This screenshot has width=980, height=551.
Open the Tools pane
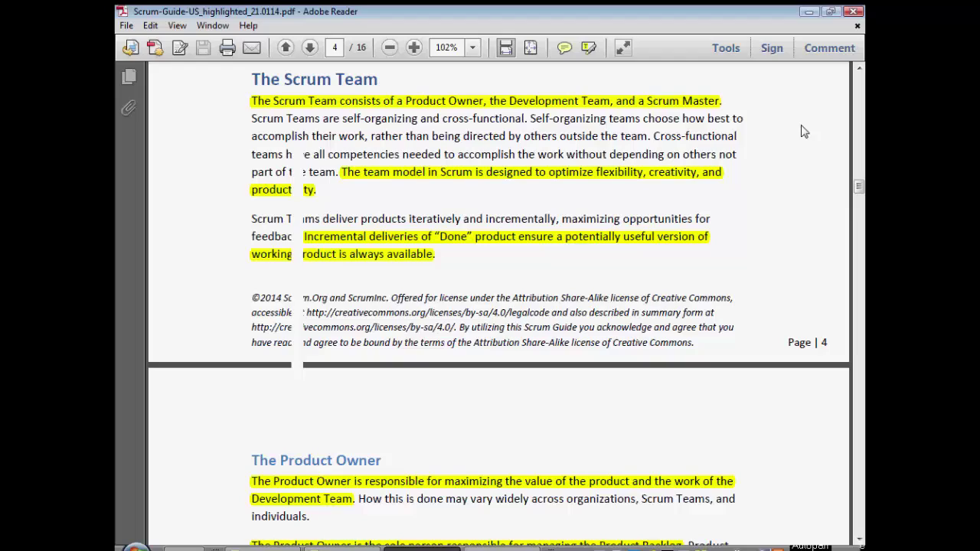[x=726, y=48]
